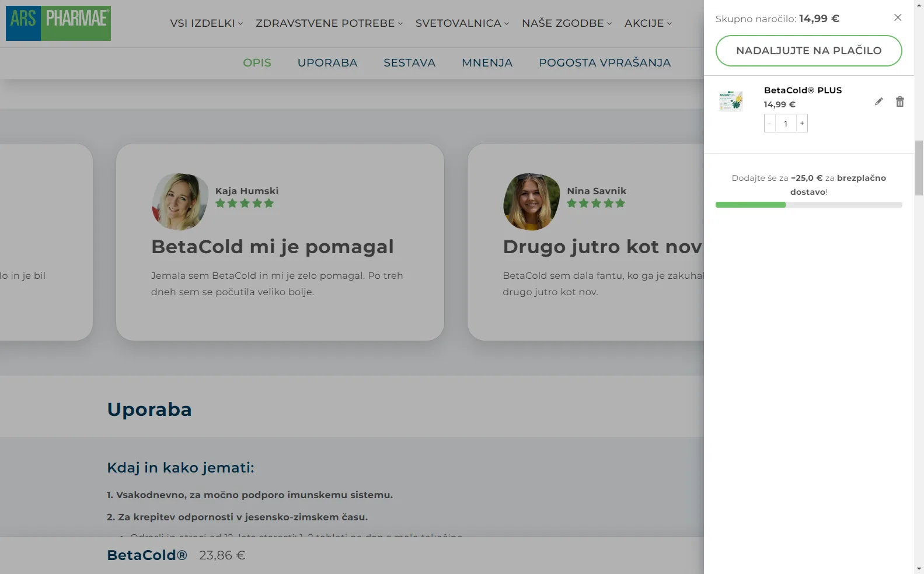
Task: Click Kaja Humski's five-star rating
Action: [245, 204]
